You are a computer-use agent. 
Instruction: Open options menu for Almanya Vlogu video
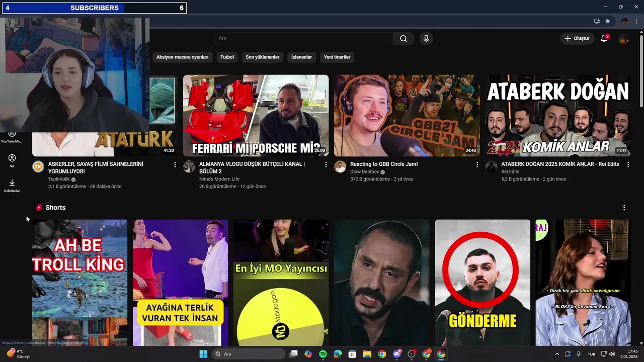click(326, 164)
